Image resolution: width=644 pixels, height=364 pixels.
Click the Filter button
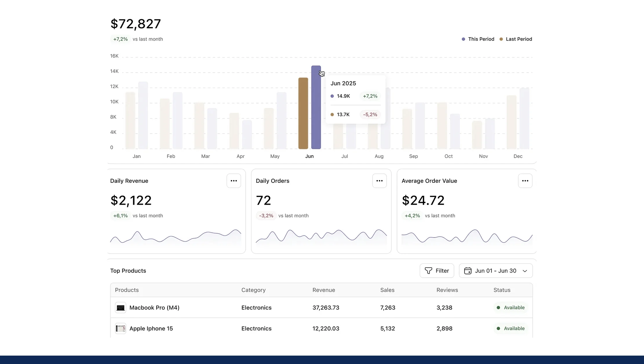click(437, 270)
